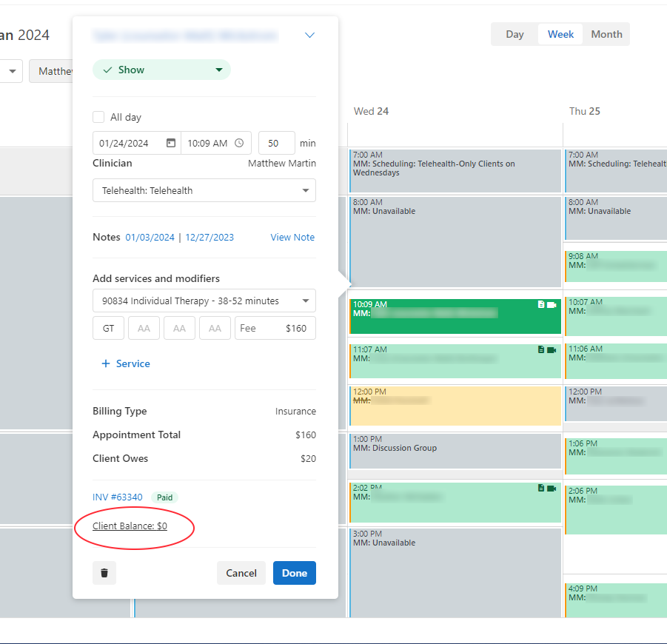Click the Cancel button
The width and height of the screenshot is (667, 644).
[241, 573]
